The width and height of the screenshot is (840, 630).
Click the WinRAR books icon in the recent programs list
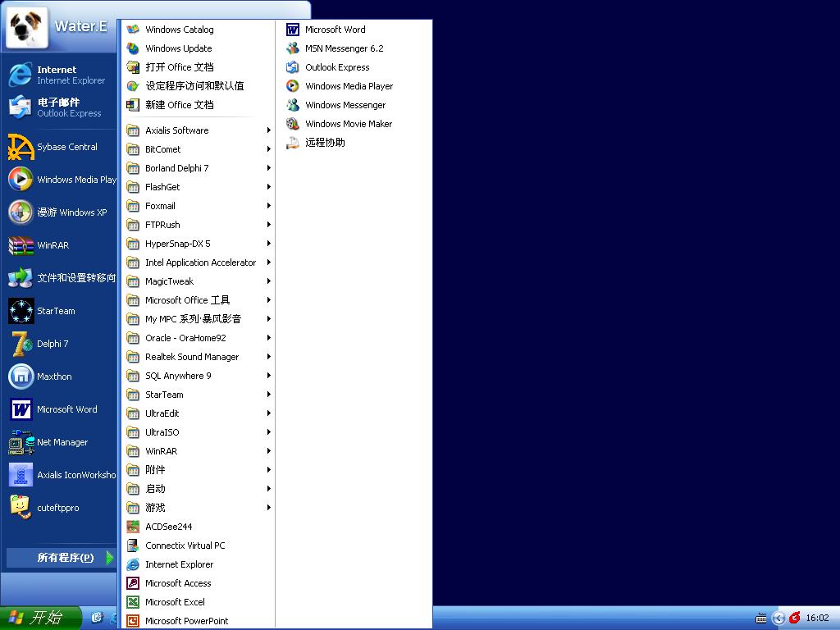click(21, 245)
